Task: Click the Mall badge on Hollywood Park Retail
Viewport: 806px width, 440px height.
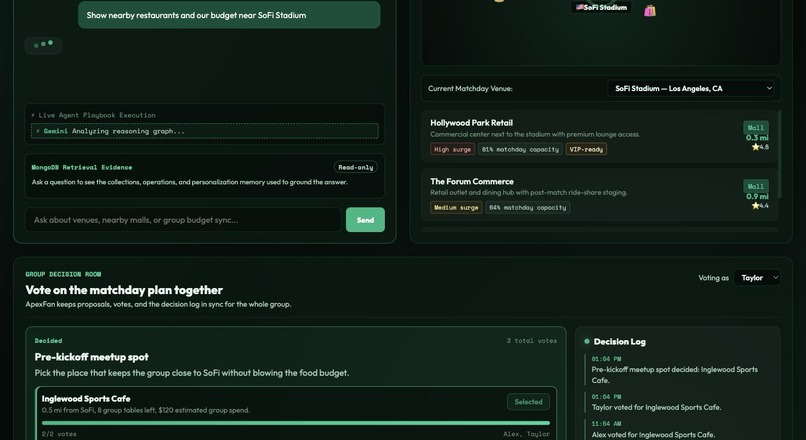Action: coord(756,127)
